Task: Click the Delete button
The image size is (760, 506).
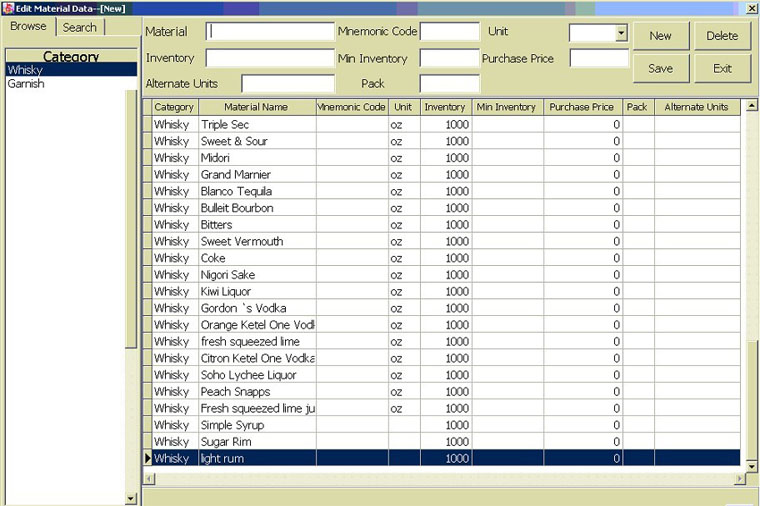Action: [722, 35]
